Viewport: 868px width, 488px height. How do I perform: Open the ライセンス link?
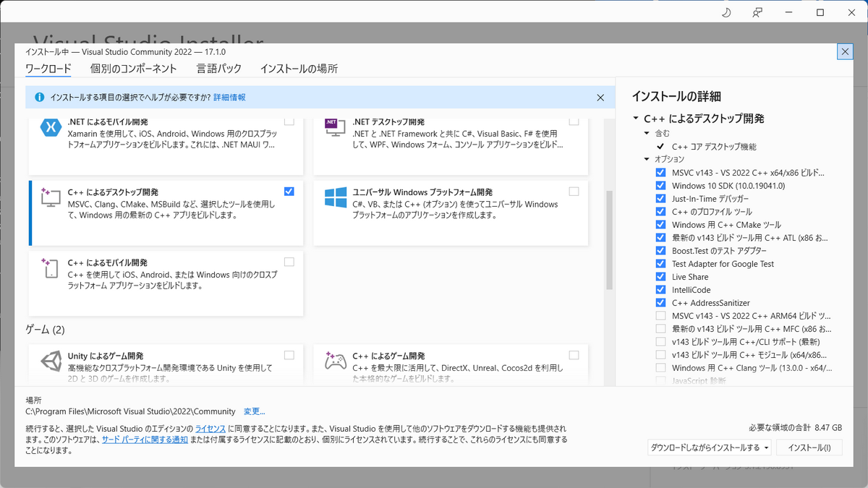[210, 429]
